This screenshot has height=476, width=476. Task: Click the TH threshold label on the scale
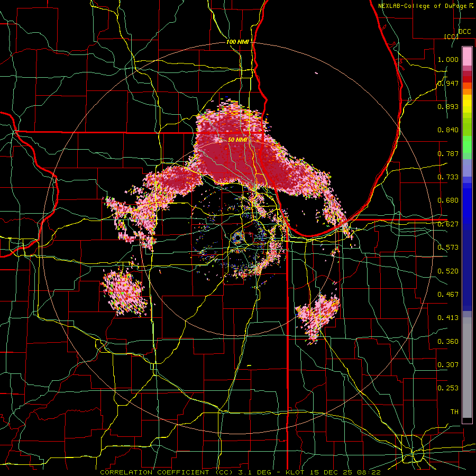tap(454, 412)
